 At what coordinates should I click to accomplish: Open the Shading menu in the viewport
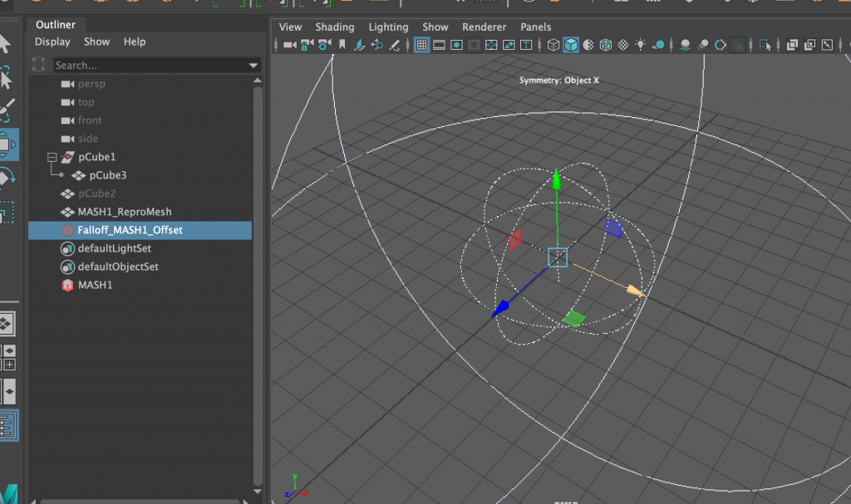(x=335, y=27)
